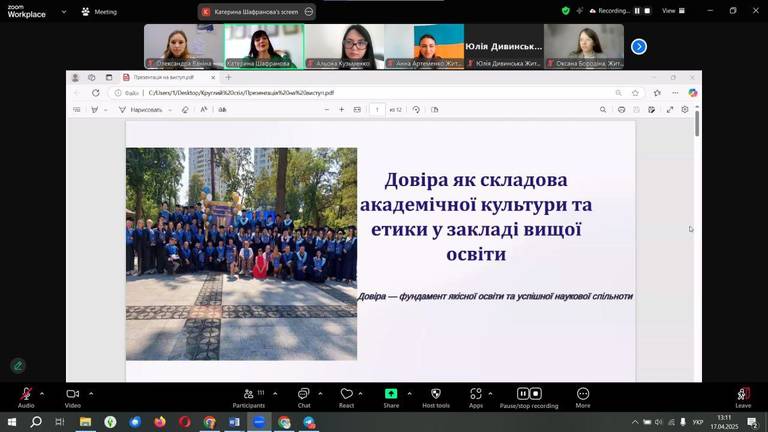Screen dimensions: 768x432
Task: Expand audio options arrow next to Audio
Action: pos(42,393)
